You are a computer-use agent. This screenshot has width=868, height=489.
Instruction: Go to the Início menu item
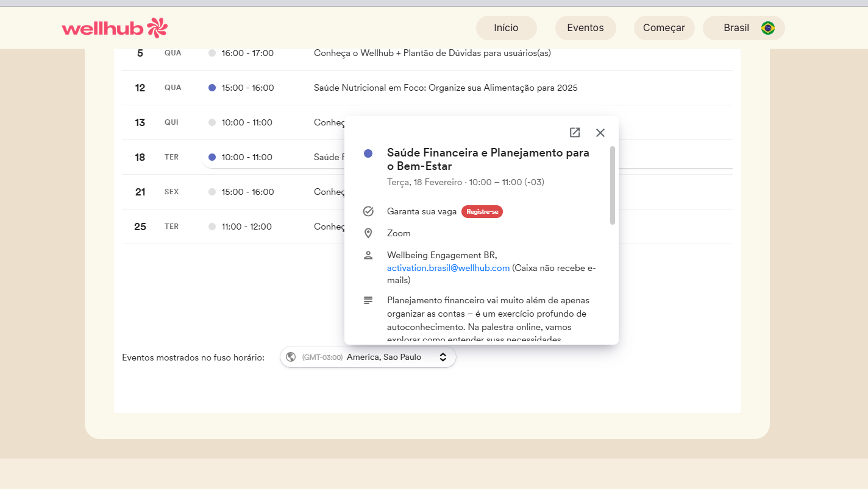[506, 28]
